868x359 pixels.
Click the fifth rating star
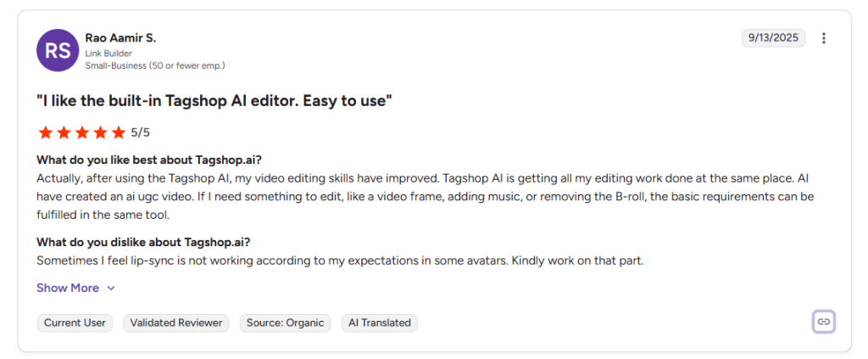119,132
